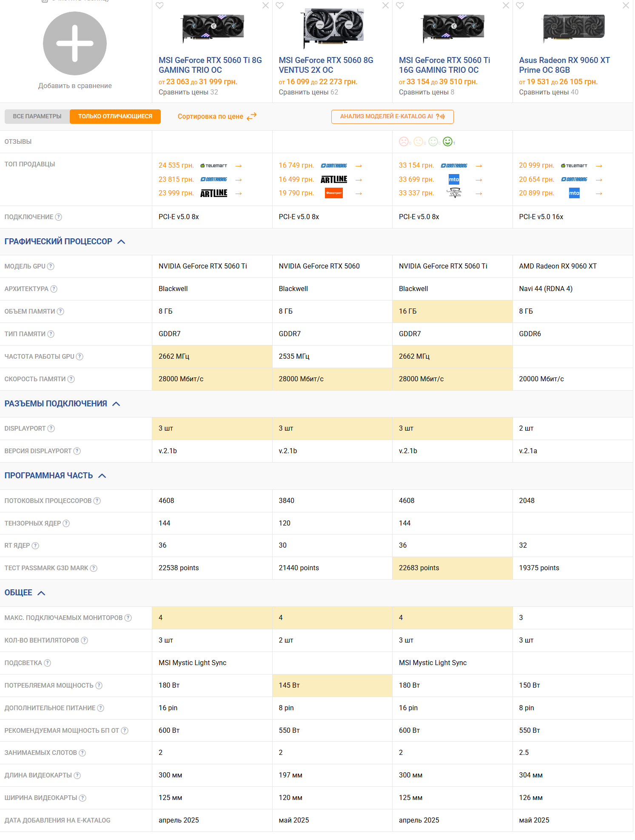Switch to Все параметры view
The width and height of the screenshot is (635, 840).
pos(37,117)
